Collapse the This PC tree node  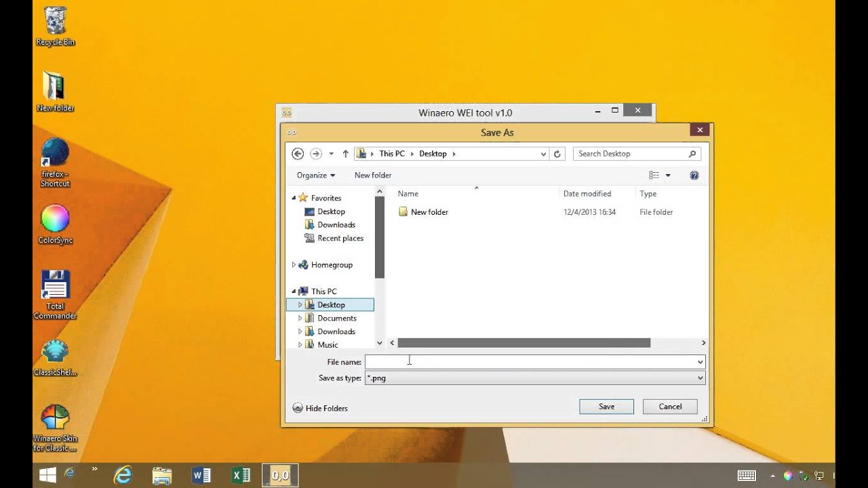294,291
